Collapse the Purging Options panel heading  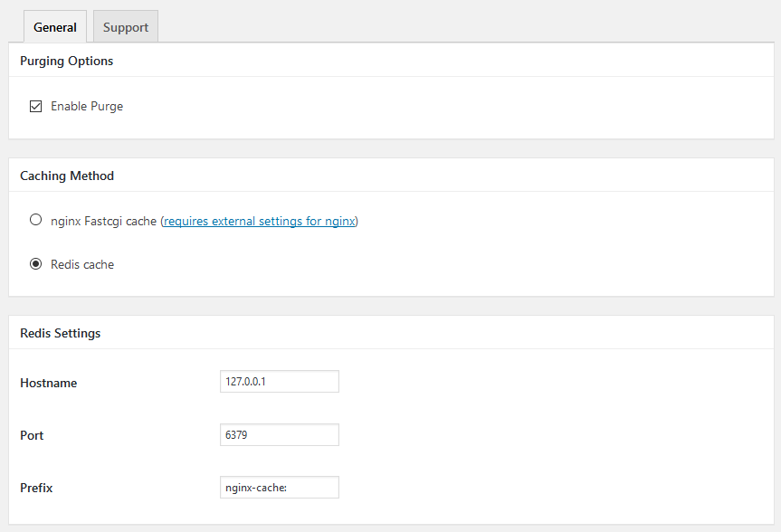(66, 61)
